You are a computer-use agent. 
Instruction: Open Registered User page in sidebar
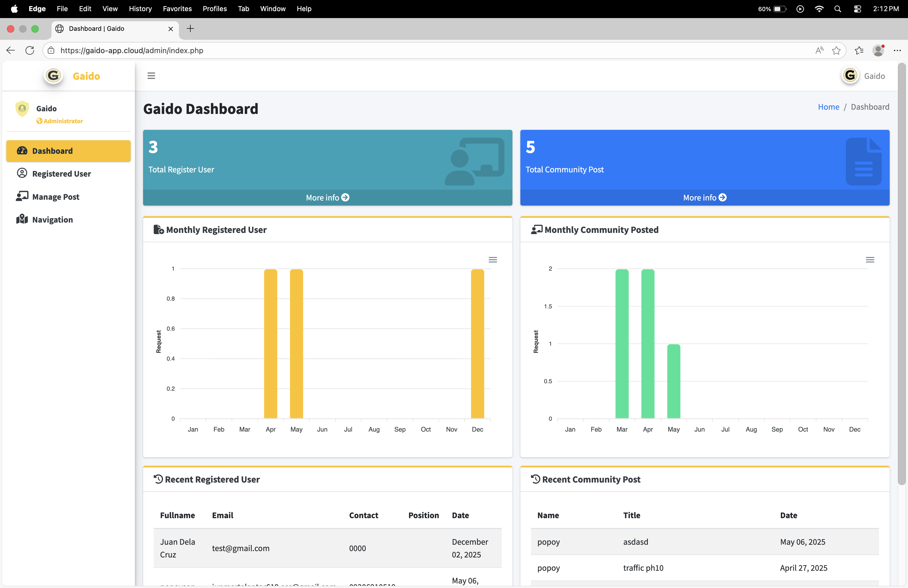[x=61, y=174]
